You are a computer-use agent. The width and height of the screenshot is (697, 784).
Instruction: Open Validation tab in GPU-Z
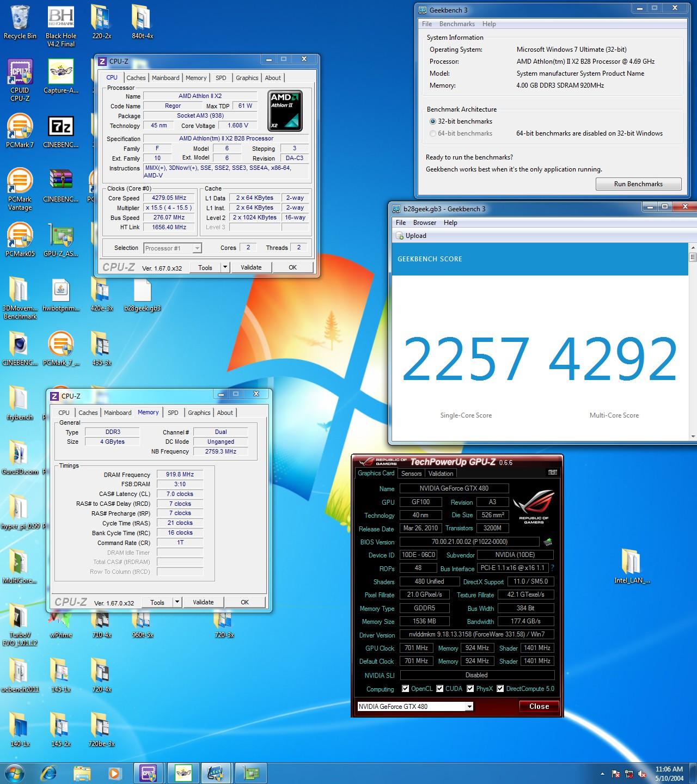click(441, 474)
